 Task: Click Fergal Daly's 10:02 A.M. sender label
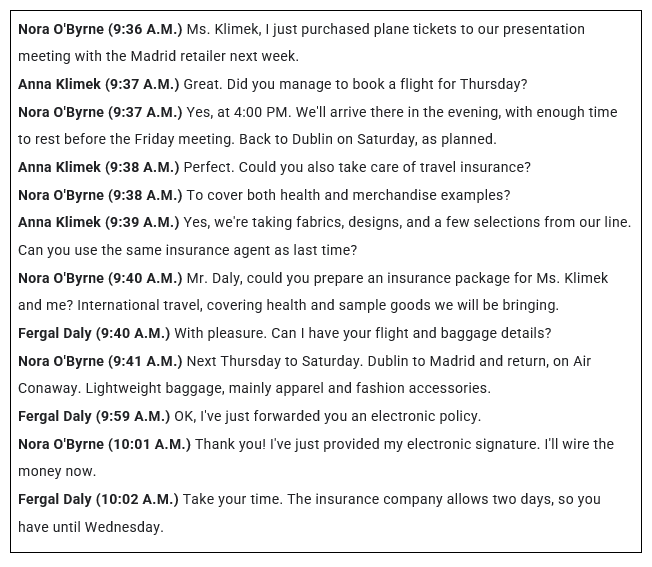[98, 499]
